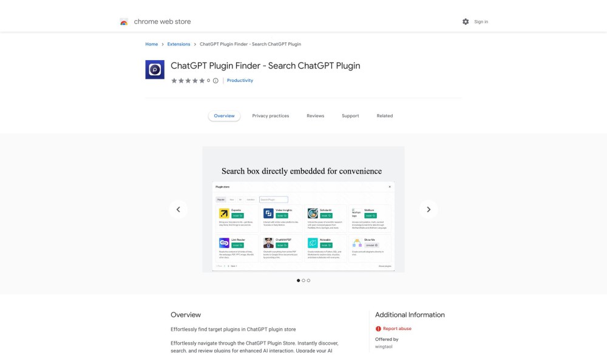Click the ChatWithPDF plugin icon in screenshot

[x=268, y=243]
